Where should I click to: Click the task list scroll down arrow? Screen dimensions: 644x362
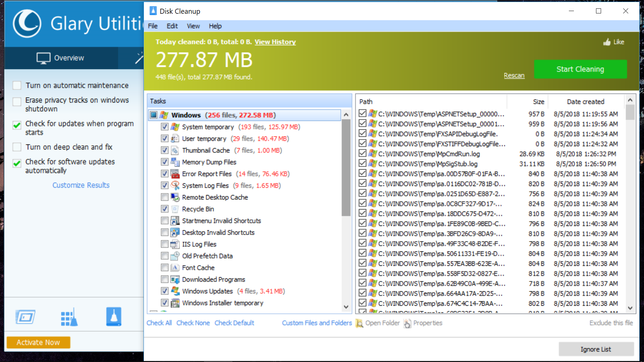point(346,307)
